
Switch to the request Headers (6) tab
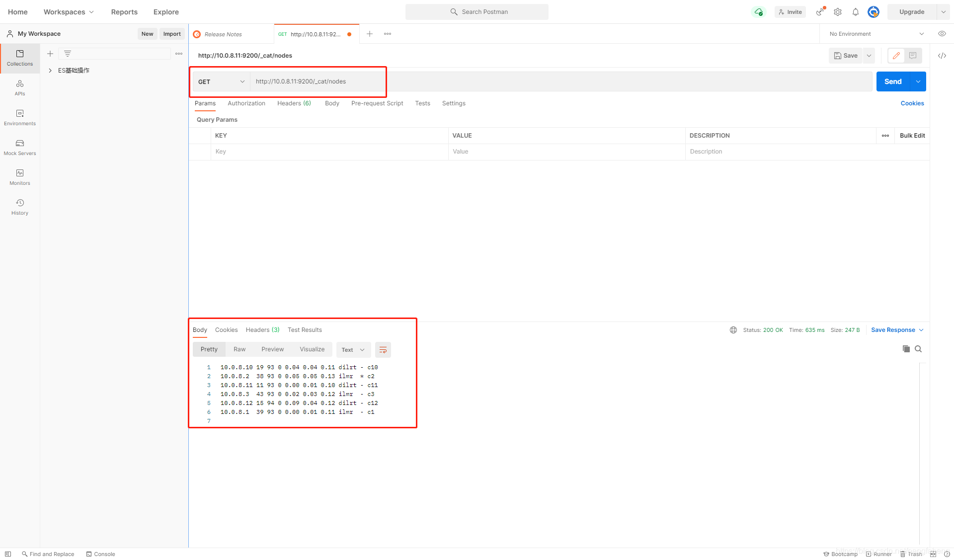pos(294,103)
